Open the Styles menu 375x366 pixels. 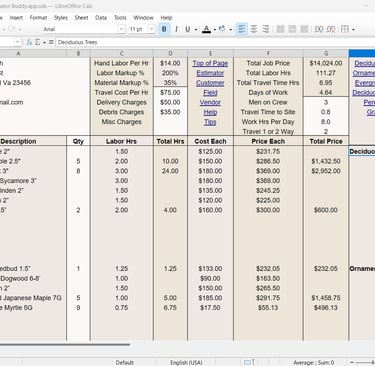click(61, 18)
